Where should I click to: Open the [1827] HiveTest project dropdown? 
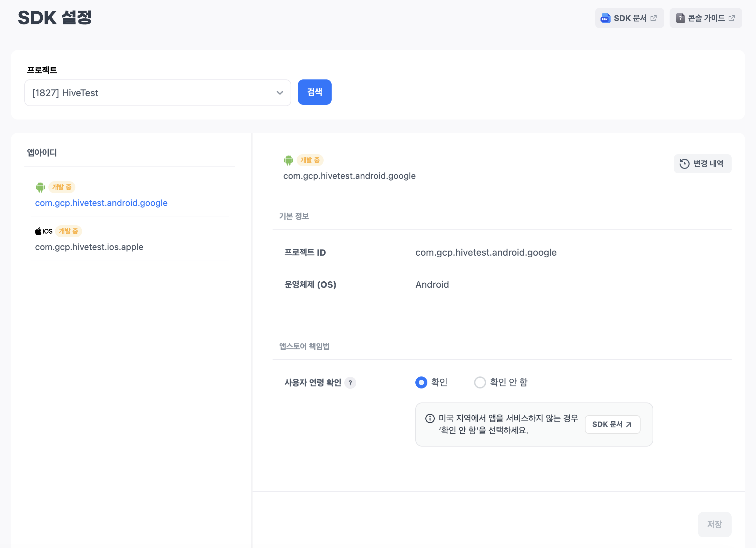157,93
